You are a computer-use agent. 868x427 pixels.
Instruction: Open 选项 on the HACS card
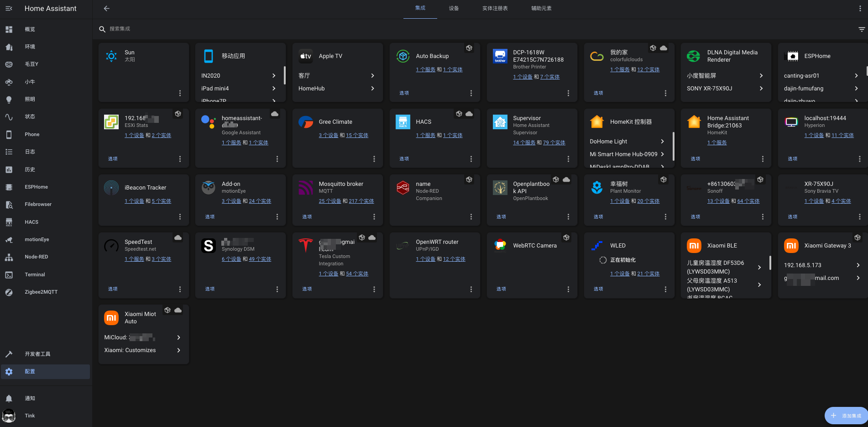click(x=404, y=159)
